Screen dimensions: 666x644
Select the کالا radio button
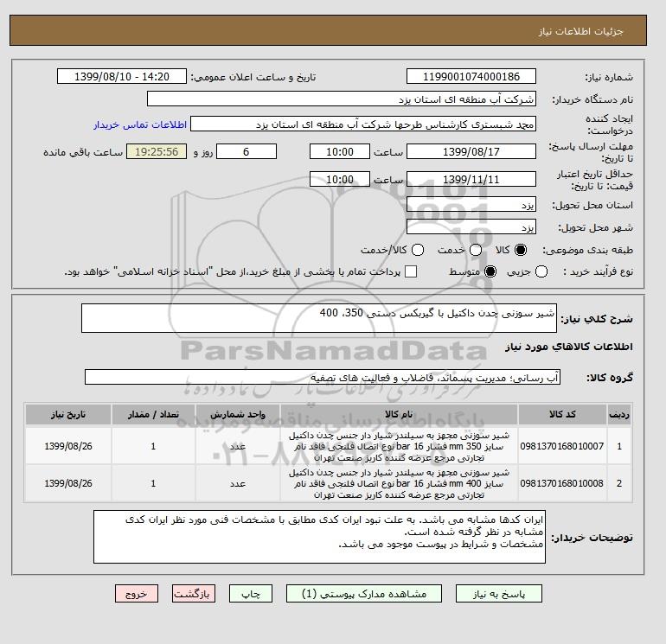(x=521, y=250)
